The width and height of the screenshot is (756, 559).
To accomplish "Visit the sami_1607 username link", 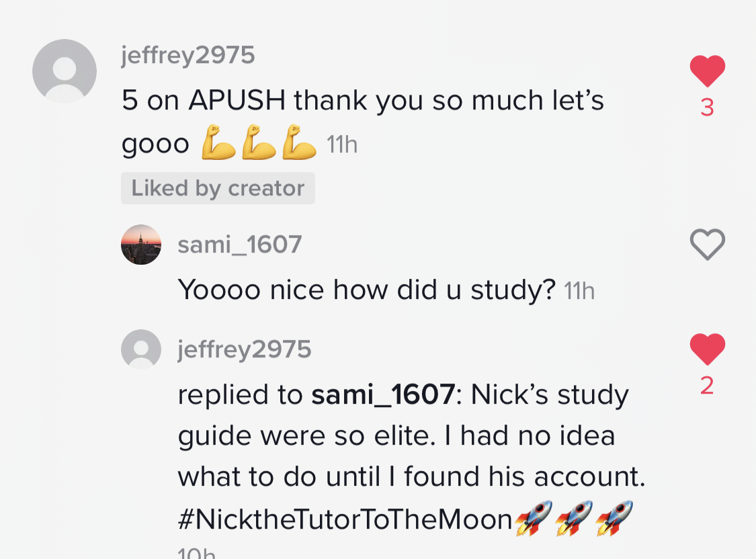I will point(240,245).
